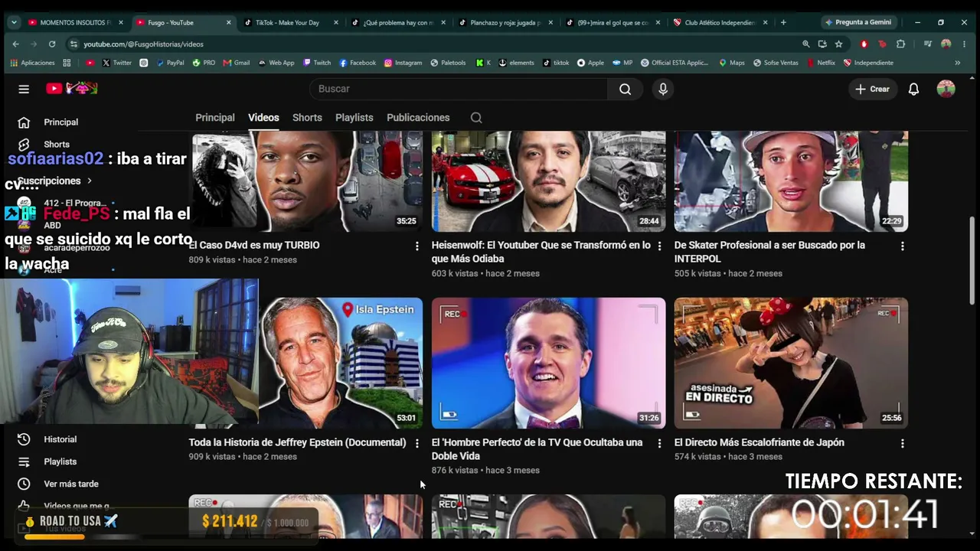Open options for Heisenwolf video

coord(659,246)
